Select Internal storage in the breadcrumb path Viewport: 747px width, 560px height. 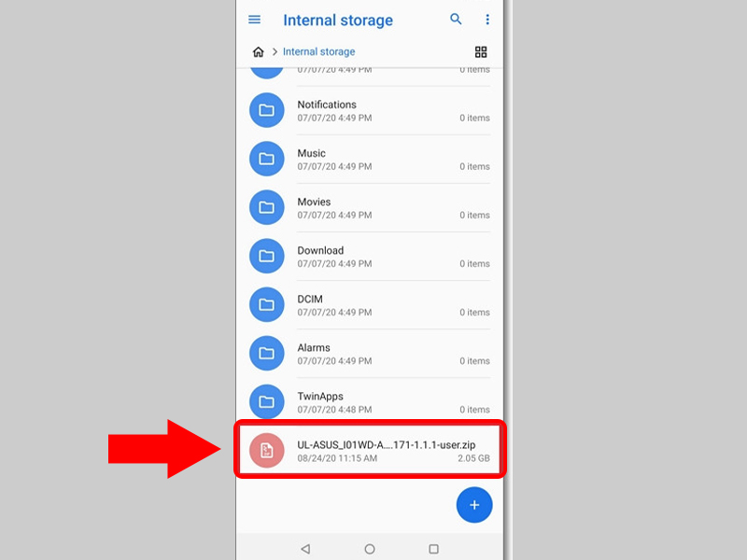pyautogui.click(x=318, y=51)
